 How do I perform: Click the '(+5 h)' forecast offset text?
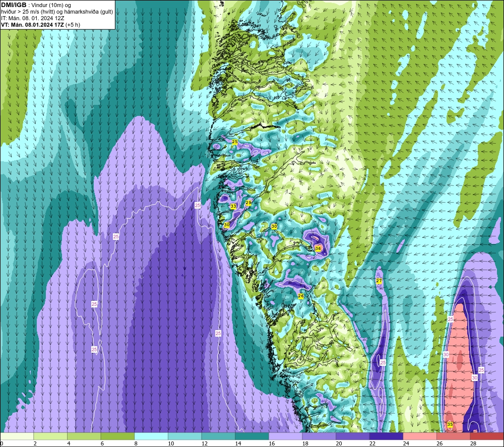coord(73,25)
